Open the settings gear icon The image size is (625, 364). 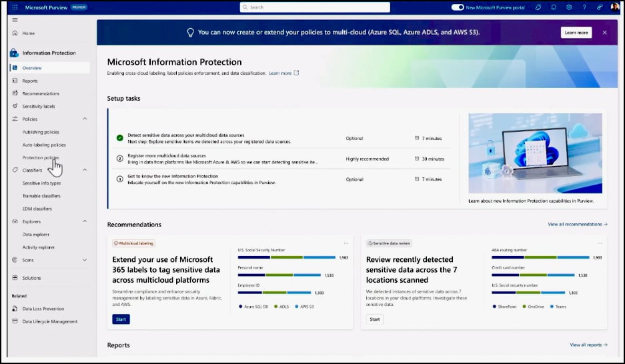[x=569, y=7]
